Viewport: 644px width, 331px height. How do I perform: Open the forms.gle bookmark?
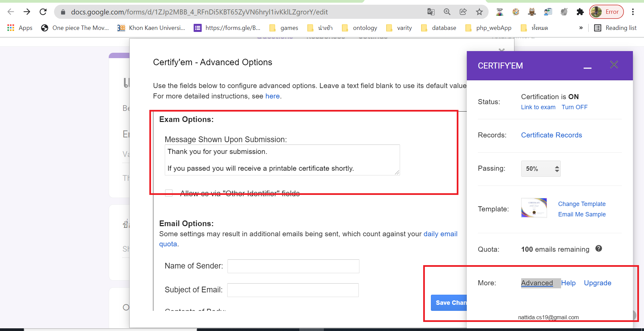click(x=227, y=28)
